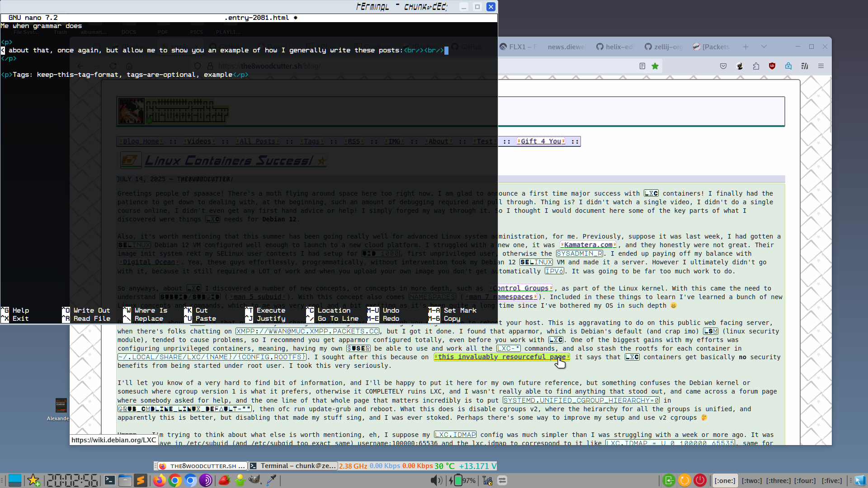
Task: Launch Tor Browser purple icon
Action: coord(206,480)
